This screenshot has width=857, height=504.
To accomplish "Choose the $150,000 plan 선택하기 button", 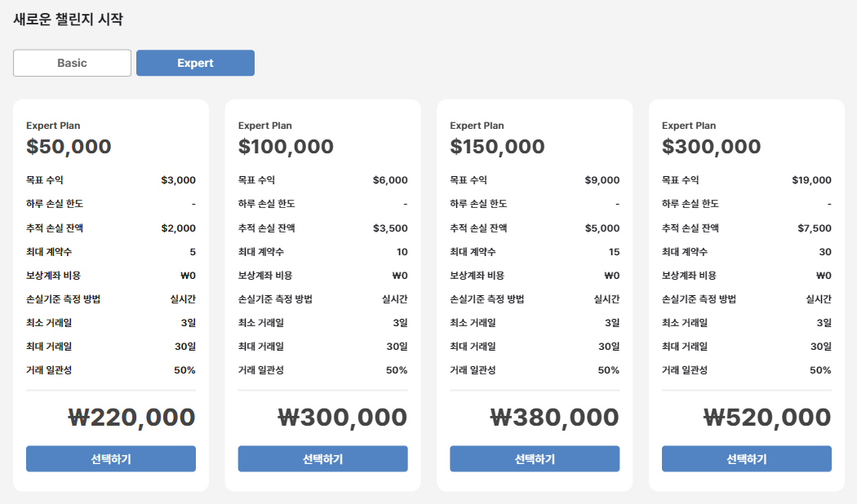I will [x=535, y=459].
